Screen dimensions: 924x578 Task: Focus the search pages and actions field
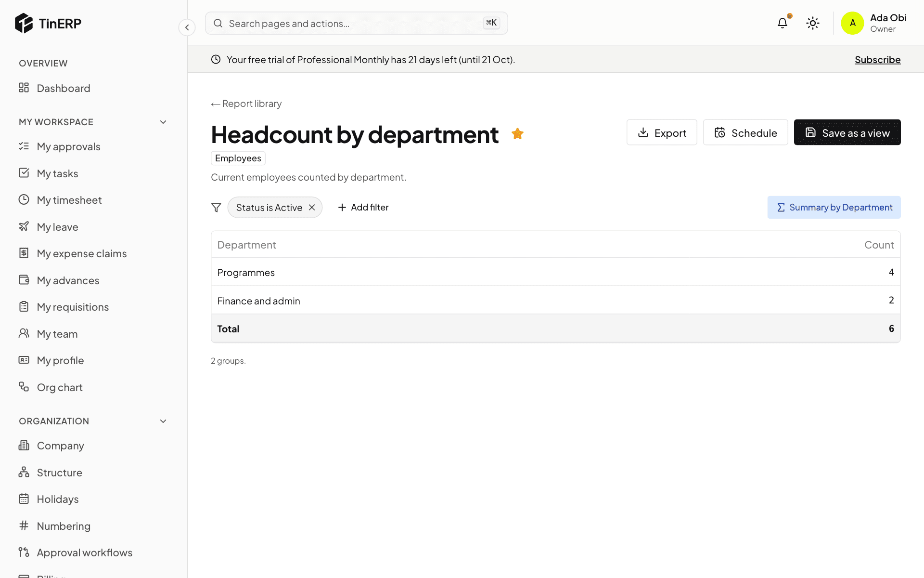[x=356, y=23]
